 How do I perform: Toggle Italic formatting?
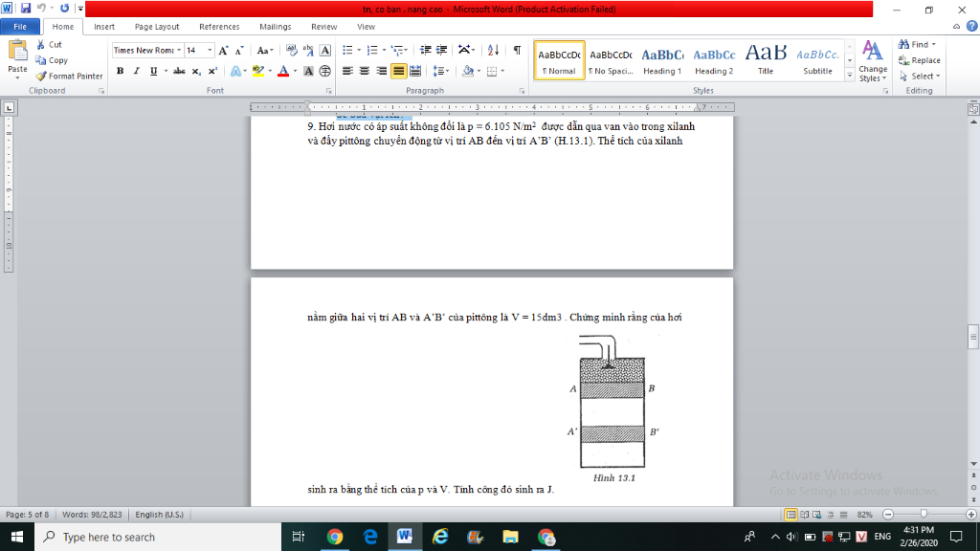pos(136,71)
